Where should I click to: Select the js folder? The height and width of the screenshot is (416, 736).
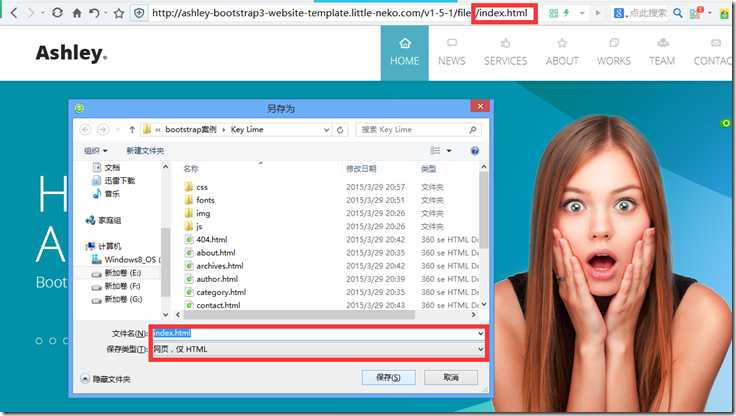pos(193,226)
